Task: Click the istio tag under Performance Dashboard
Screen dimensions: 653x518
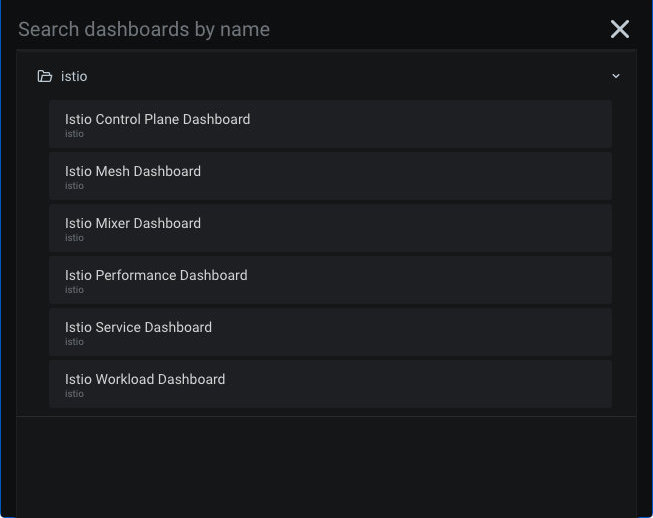Action: point(74,290)
